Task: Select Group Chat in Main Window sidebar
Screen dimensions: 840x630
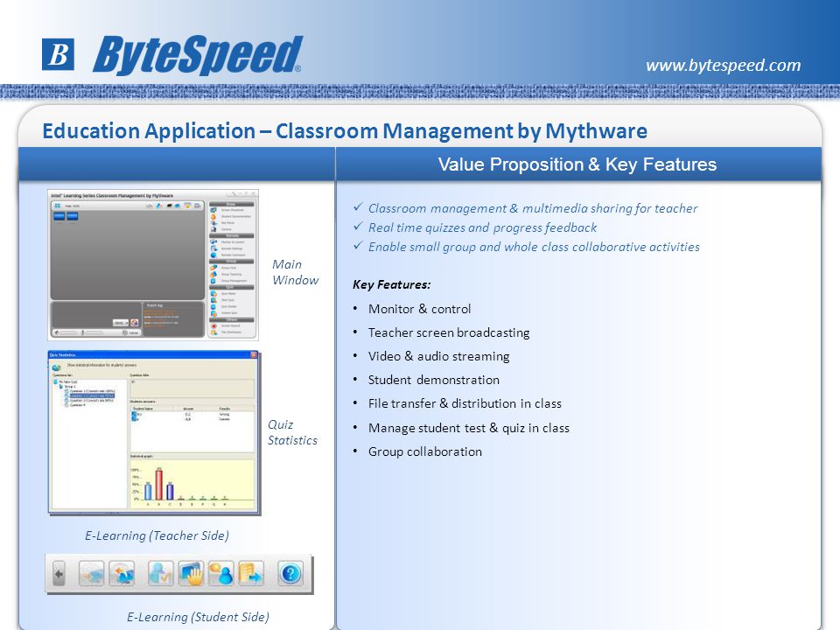Action: 223,268
